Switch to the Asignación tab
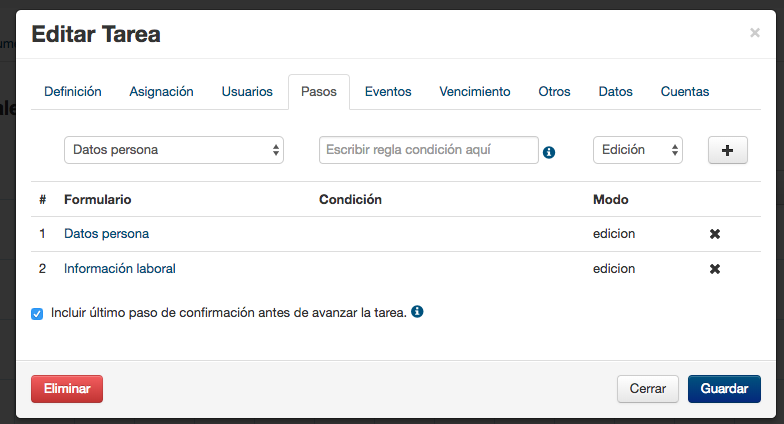The image size is (784, 424). tap(162, 92)
